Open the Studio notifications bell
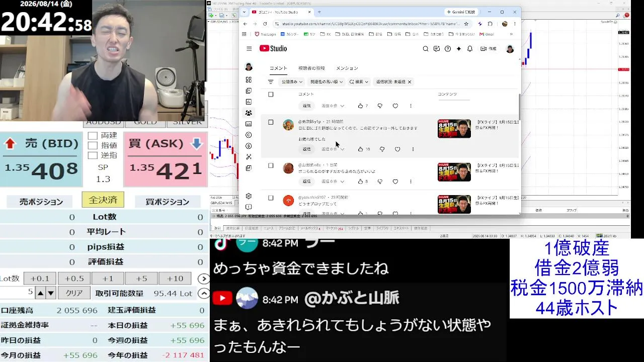Viewport: 644px width, 362px height. [x=470, y=49]
